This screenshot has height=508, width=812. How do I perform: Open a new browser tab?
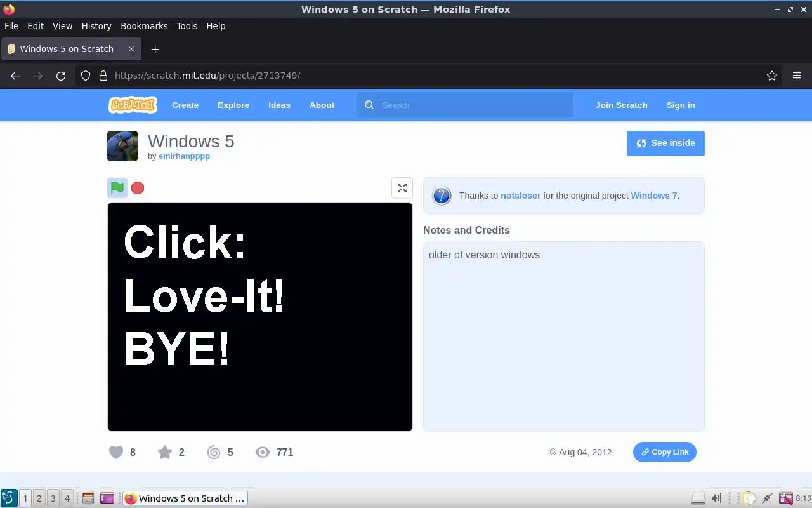pyautogui.click(x=155, y=49)
